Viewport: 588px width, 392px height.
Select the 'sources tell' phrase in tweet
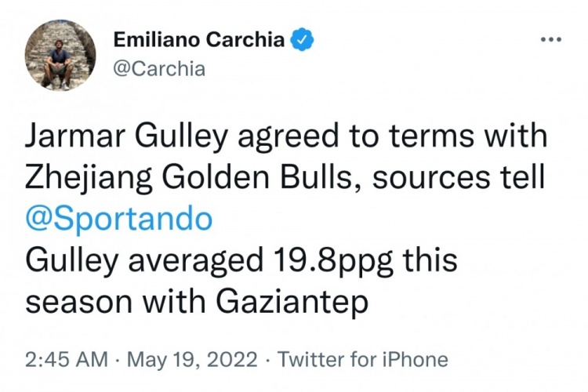458,176
